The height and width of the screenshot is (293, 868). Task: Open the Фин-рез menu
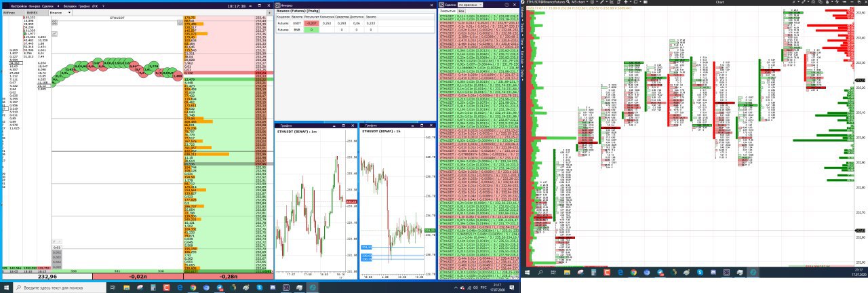coord(33,6)
